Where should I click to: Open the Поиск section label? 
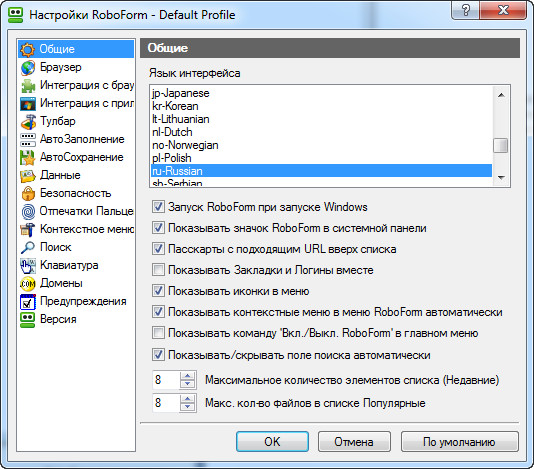click(56, 247)
